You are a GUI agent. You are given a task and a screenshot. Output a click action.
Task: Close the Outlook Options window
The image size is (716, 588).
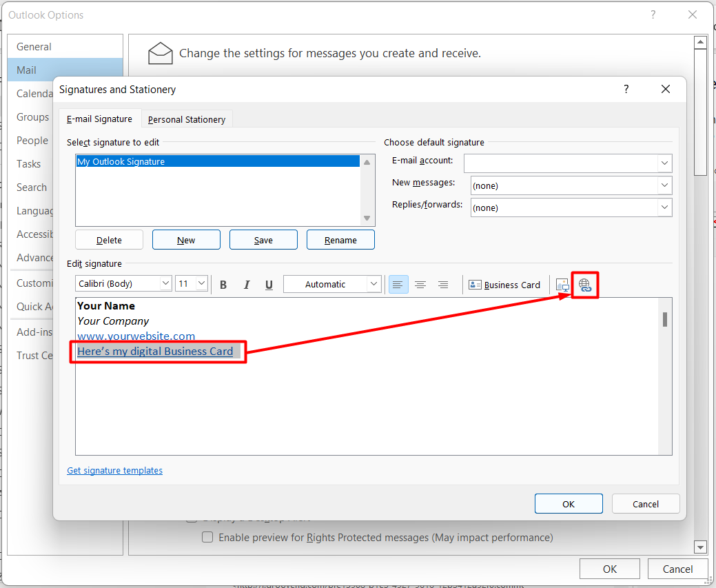coord(693,14)
